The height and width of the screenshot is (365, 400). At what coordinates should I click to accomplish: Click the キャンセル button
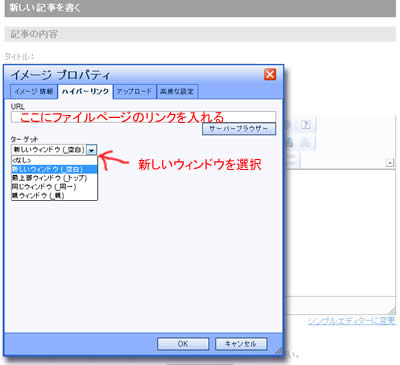[x=241, y=344]
